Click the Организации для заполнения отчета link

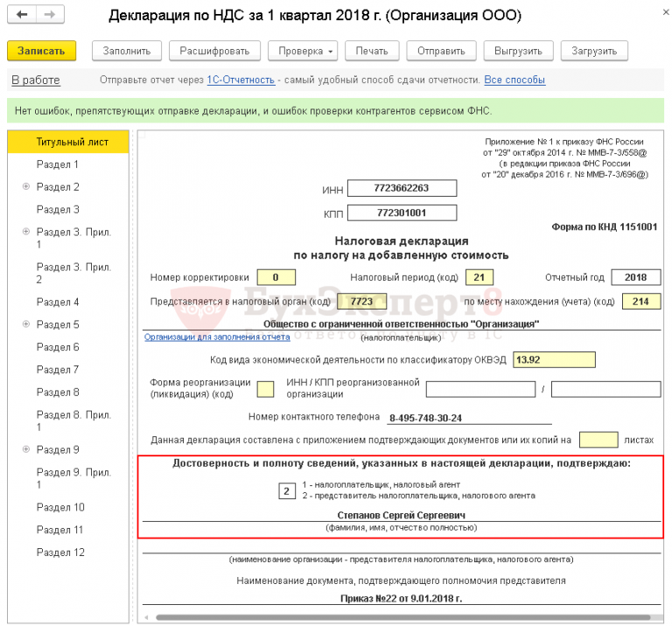point(217,337)
